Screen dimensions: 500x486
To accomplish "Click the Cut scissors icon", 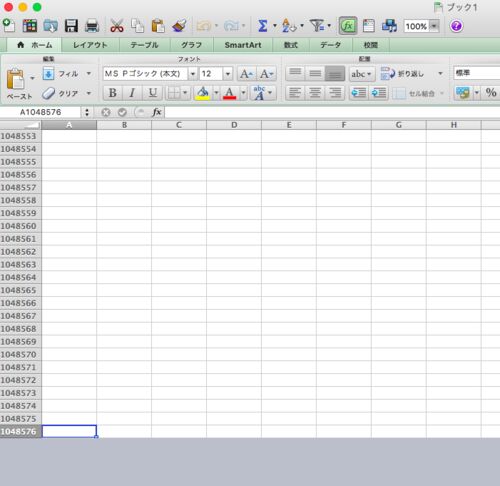I will point(117,26).
